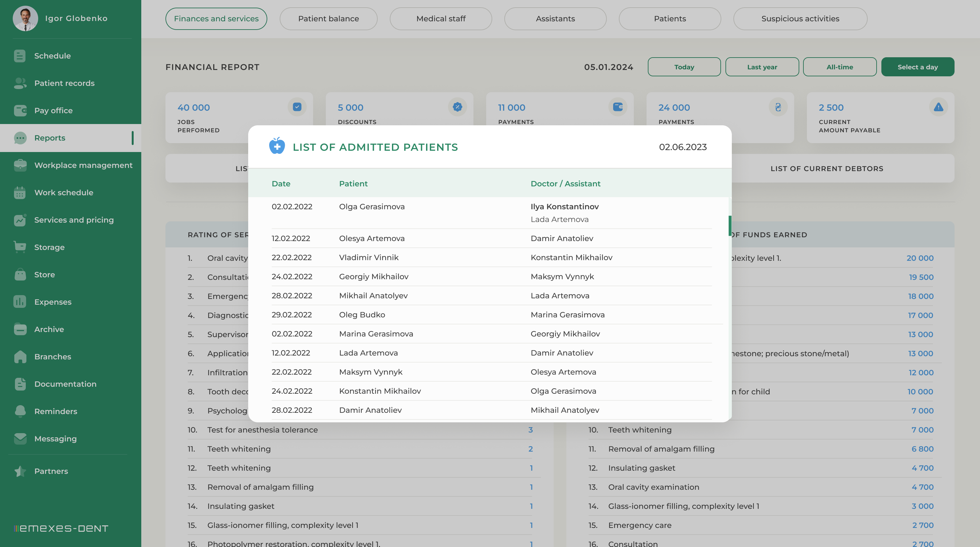This screenshot has height=547, width=980.
Task: Click the Reports chat bubble icon
Action: click(x=20, y=138)
